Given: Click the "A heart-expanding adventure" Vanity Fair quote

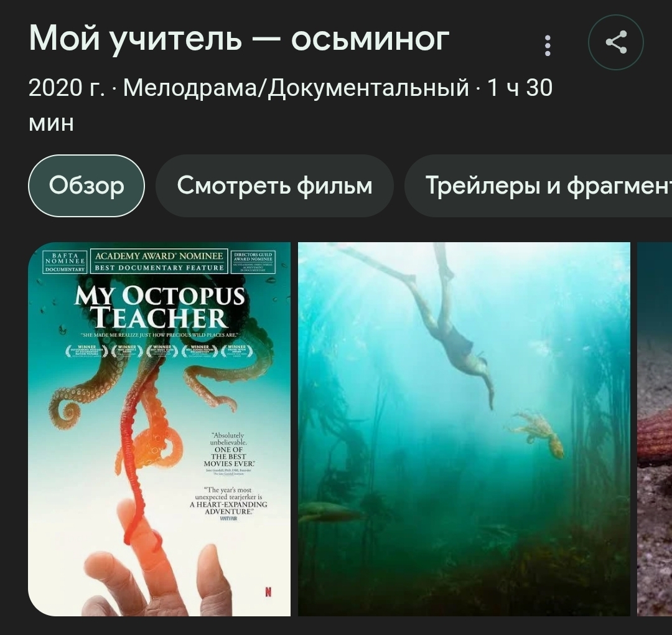Looking at the screenshot, I should coord(228,504).
